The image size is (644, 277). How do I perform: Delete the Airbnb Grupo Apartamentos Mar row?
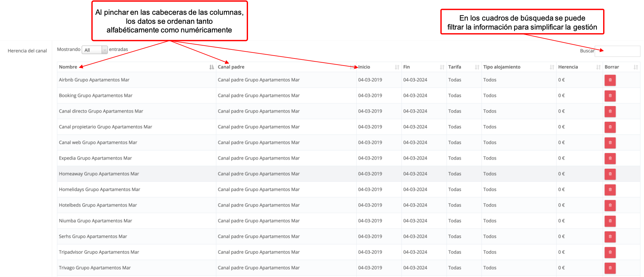click(610, 80)
